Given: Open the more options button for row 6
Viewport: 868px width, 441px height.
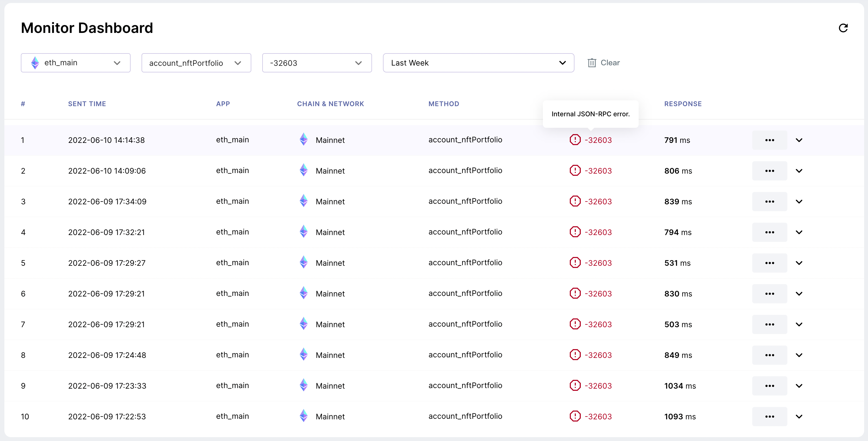Looking at the screenshot, I should click(769, 293).
